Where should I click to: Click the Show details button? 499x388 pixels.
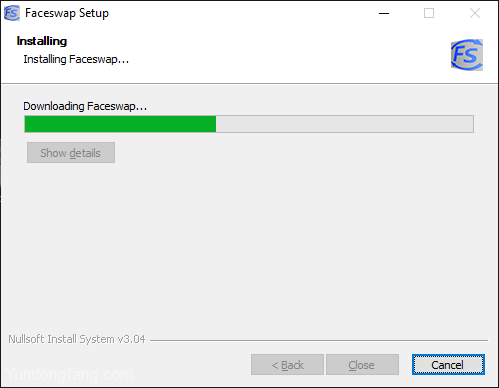point(71,153)
